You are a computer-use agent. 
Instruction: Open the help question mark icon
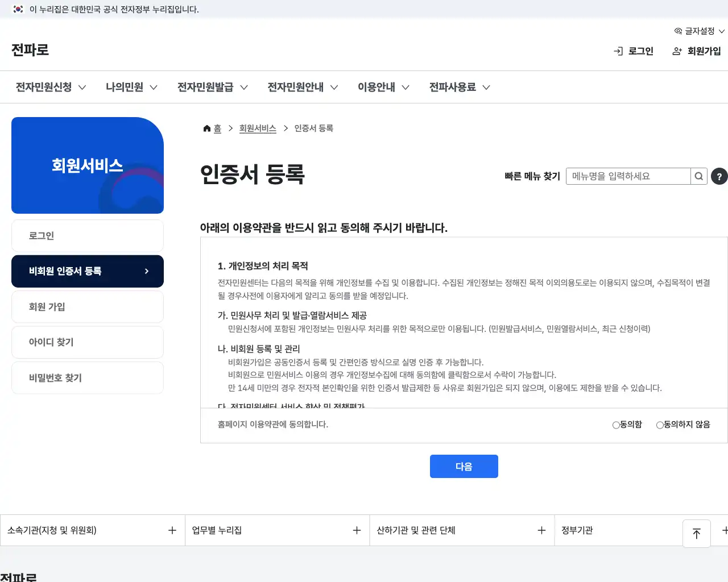point(719,176)
